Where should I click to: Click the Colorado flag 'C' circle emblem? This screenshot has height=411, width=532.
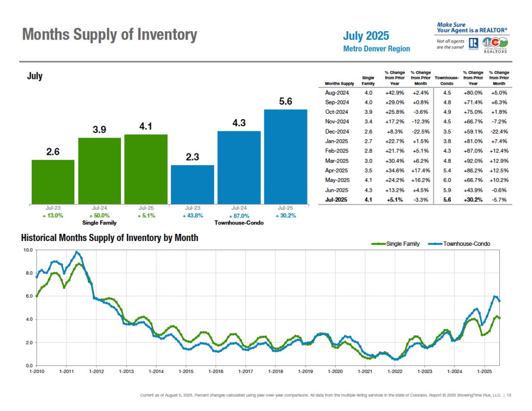tap(496, 43)
